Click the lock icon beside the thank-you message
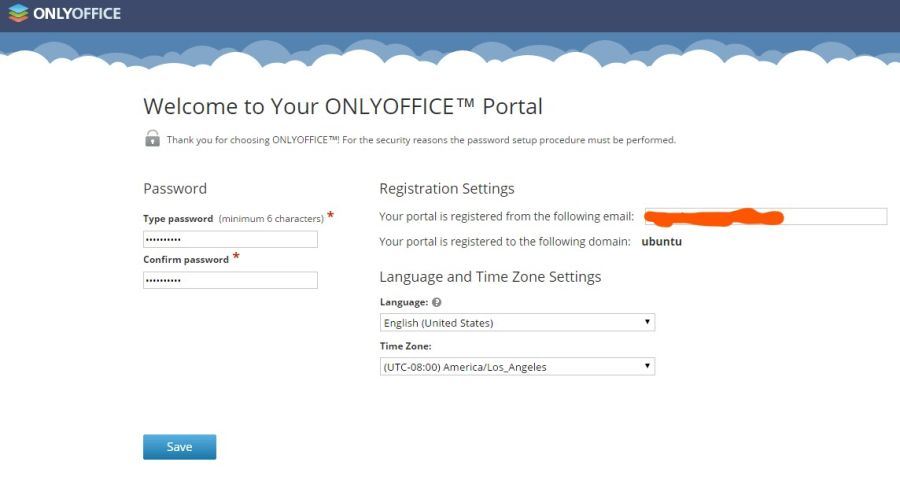 [x=152, y=138]
